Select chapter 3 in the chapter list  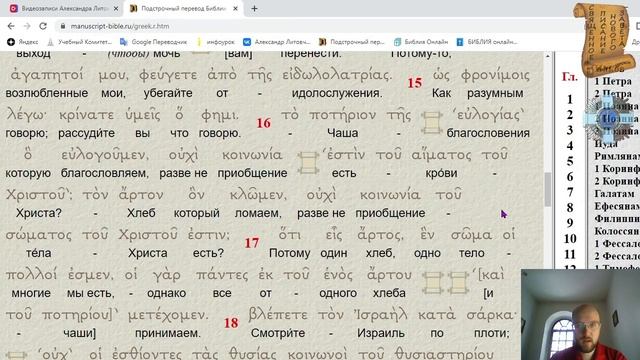pos(570,130)
